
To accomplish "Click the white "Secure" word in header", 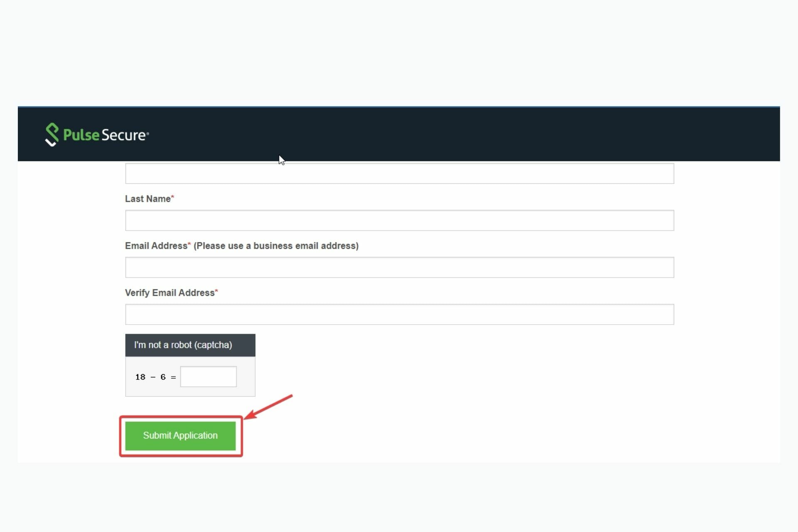I will 123,135.
